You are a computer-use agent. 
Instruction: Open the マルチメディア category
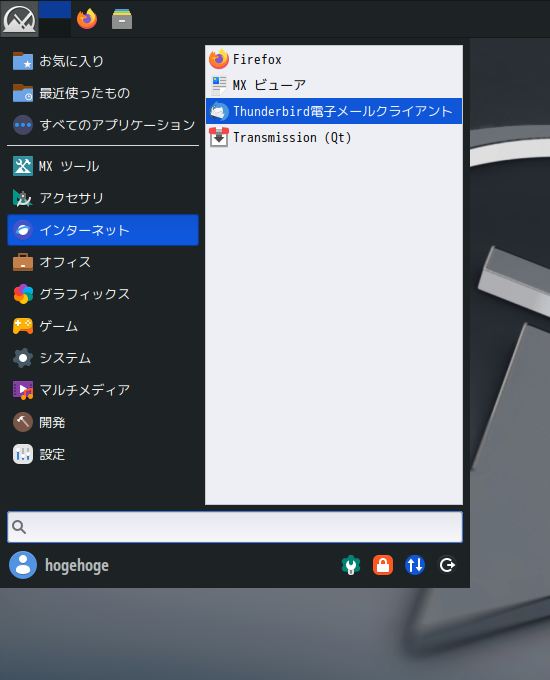[x=103, y=390]
